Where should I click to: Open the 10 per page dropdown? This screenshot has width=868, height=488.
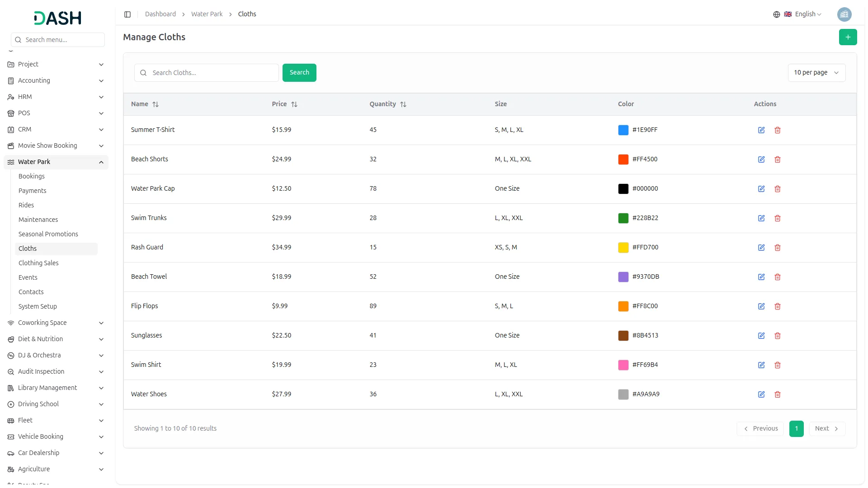point(816,73)
